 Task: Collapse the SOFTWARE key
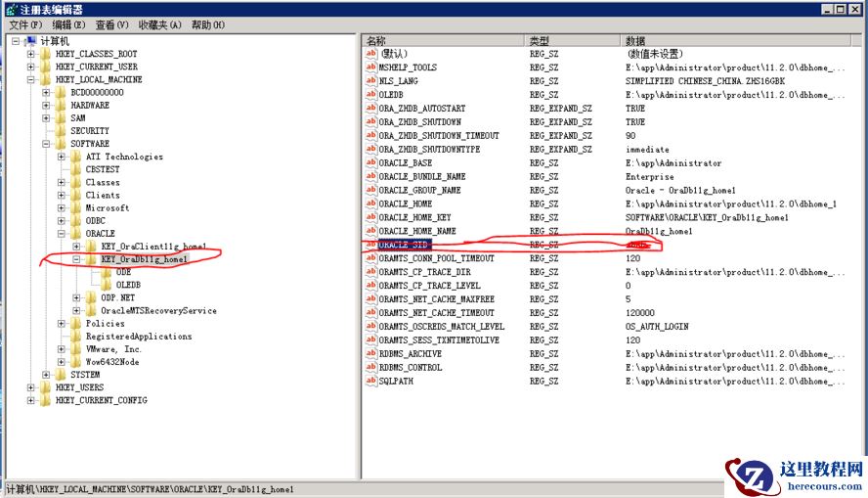point(47,144)
